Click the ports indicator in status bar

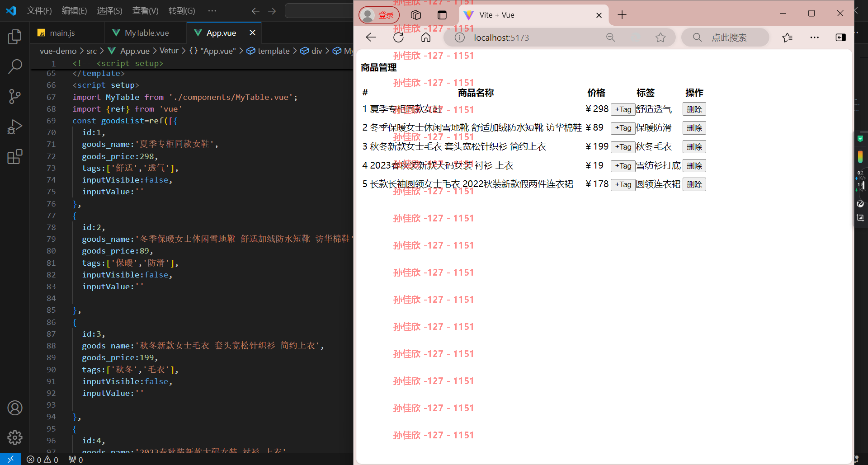pyautogui.click(x=75, y=460)
